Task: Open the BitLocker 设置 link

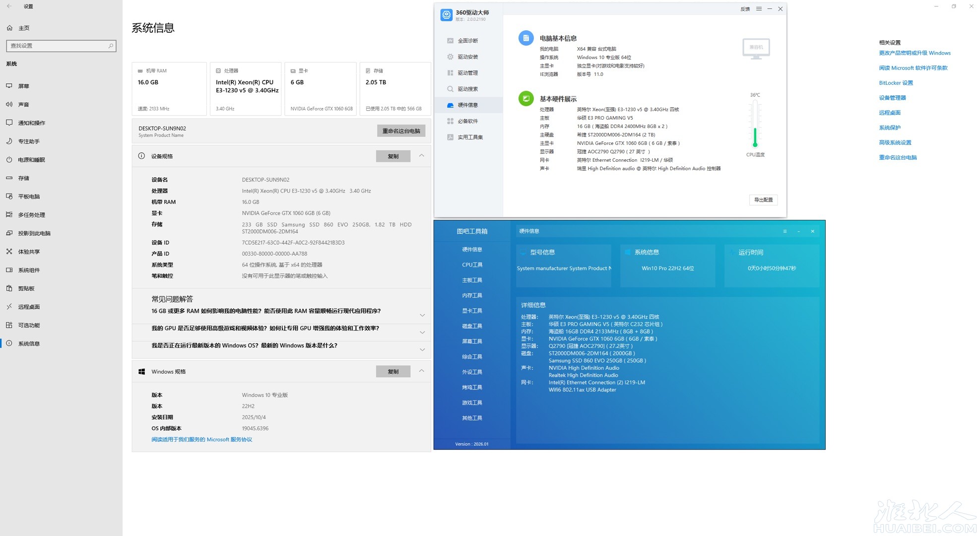Action: click(x=896, y=83)
